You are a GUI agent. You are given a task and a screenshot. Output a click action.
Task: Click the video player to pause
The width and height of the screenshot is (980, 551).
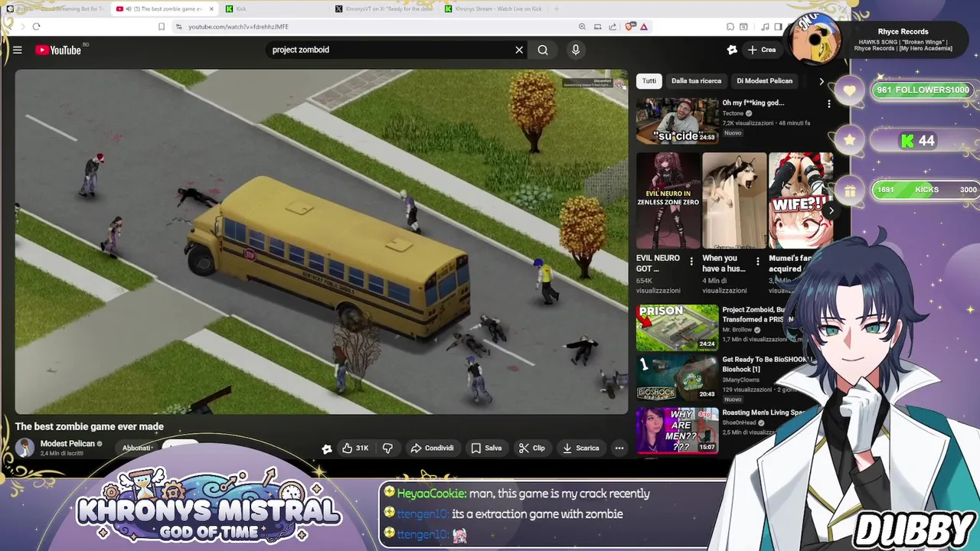click(321, 242)
